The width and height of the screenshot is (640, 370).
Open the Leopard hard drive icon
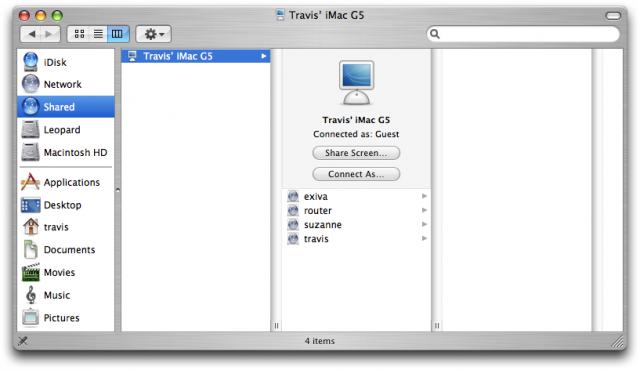click(x=31, y=129)
